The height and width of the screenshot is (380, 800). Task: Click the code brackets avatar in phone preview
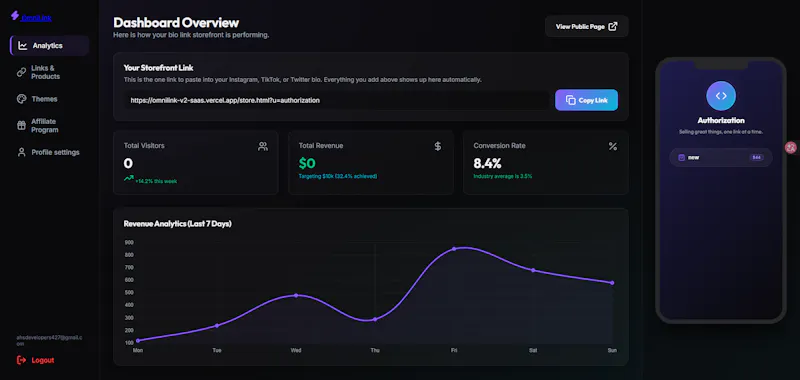721,96
